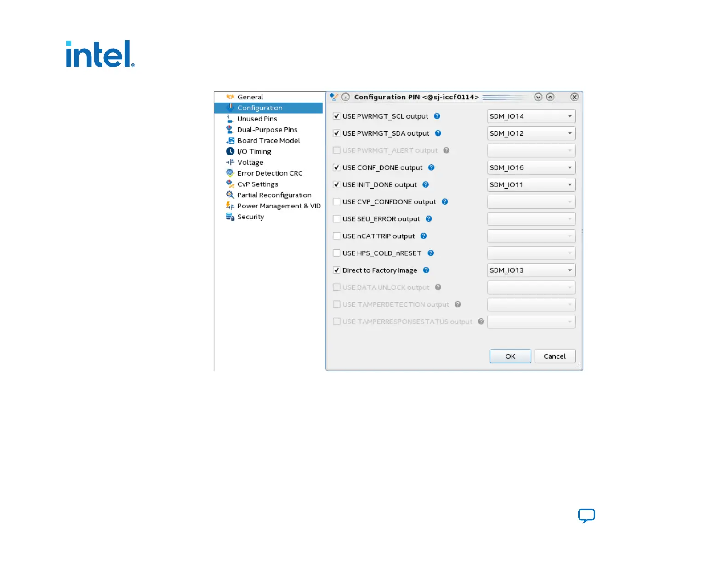Open the CVP_CONFDONE pin dropdown
Screen dimensions: 728x563
(531, 201)
